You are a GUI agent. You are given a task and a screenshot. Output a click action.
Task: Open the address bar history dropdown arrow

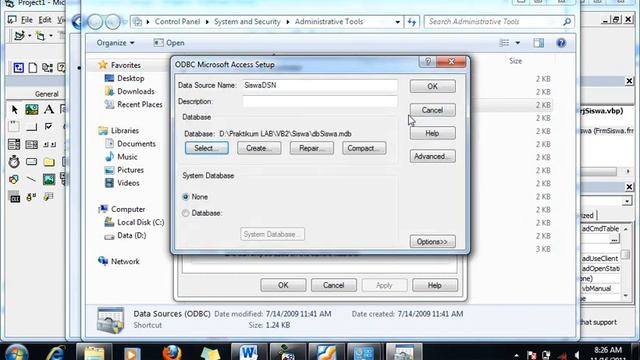pos(397,22)
